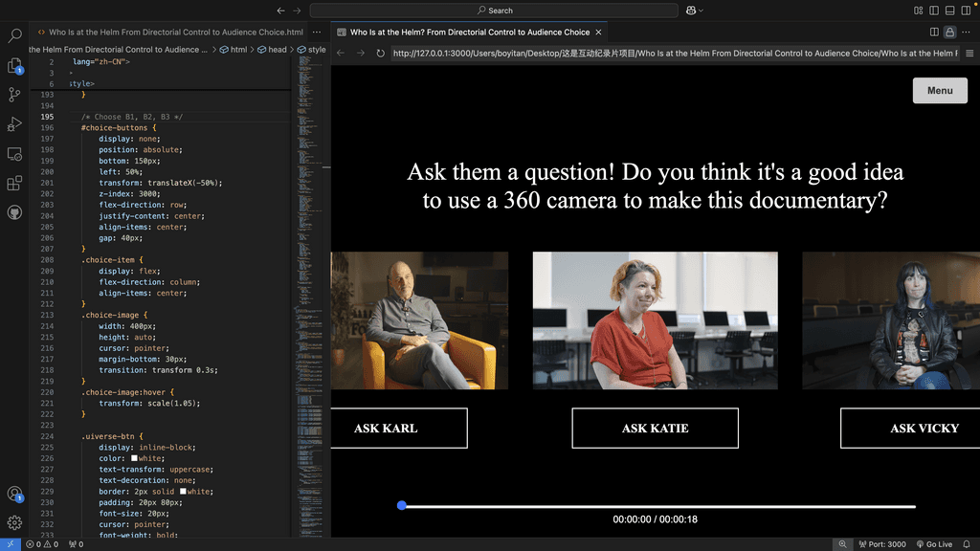980x551 pixels.
Task: Select Karl's interview thumbnail
Action: pos(419,320)
